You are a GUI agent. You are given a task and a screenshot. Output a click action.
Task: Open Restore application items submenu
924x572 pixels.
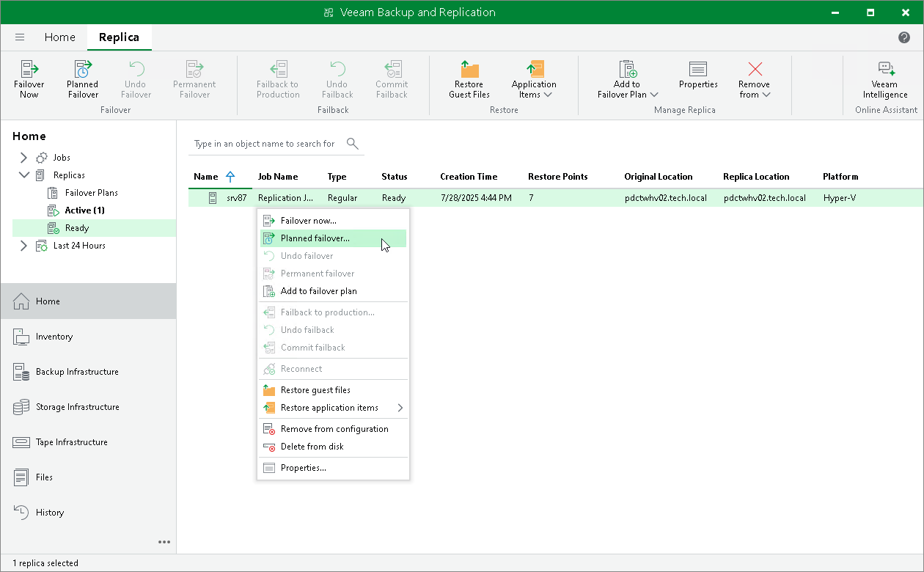(333, 408)
